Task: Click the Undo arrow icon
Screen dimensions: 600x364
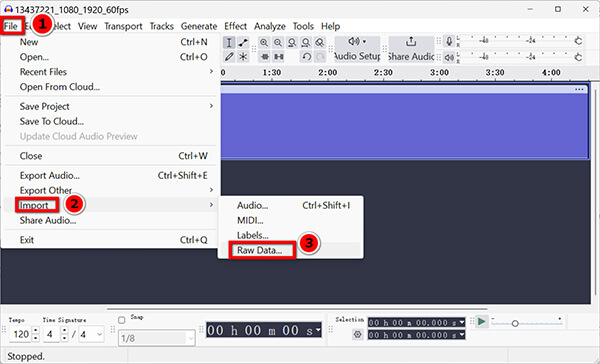Action: click(306, 57)
